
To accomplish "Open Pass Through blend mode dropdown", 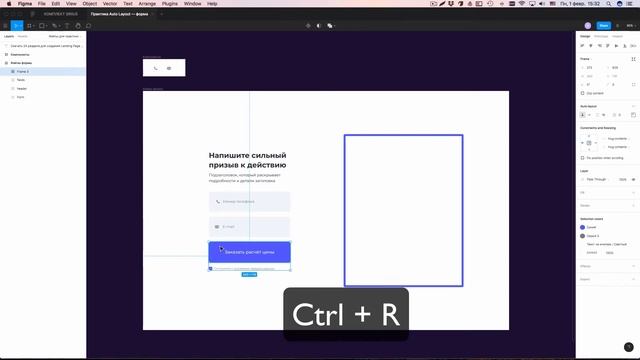I will click(597, 180).
